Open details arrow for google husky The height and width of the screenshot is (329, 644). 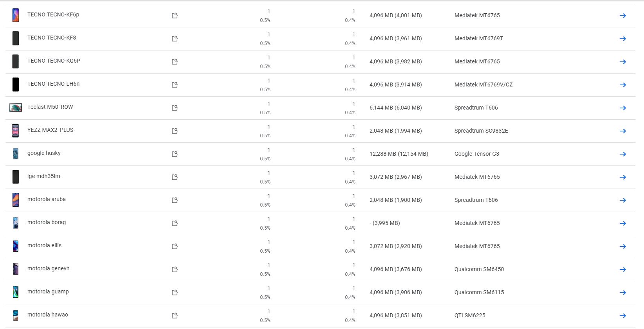pyautogui.click(x=622, y=154)
